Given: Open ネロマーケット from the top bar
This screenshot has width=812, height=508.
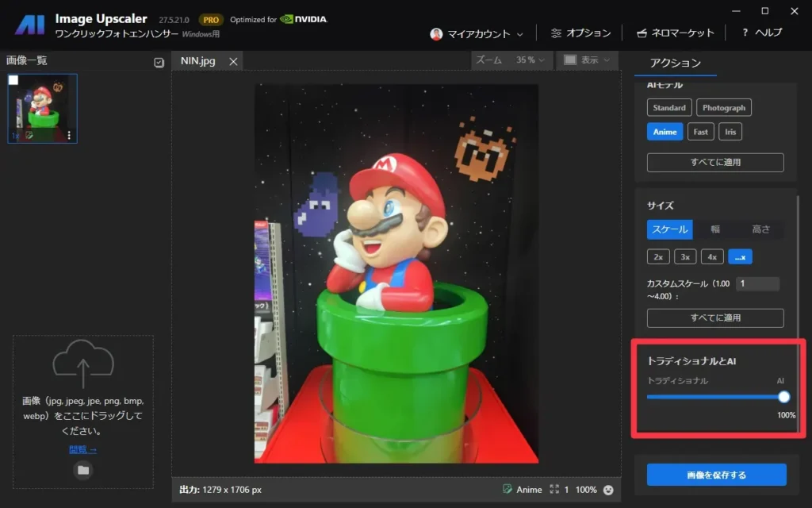Looking at the screenshot, I should click(676, 33).
